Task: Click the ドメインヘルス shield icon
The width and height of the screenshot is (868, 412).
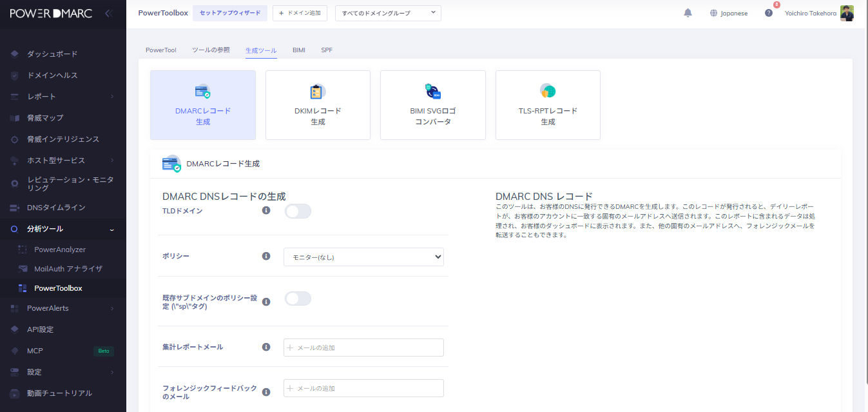Action: point(15,75)
